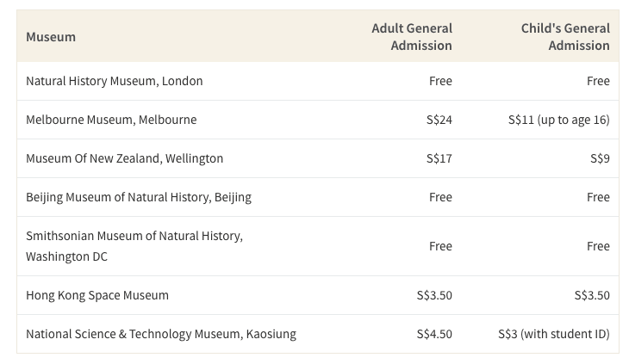Click Hong Kong adult S$3.50 price

click(x=434, y=295)
